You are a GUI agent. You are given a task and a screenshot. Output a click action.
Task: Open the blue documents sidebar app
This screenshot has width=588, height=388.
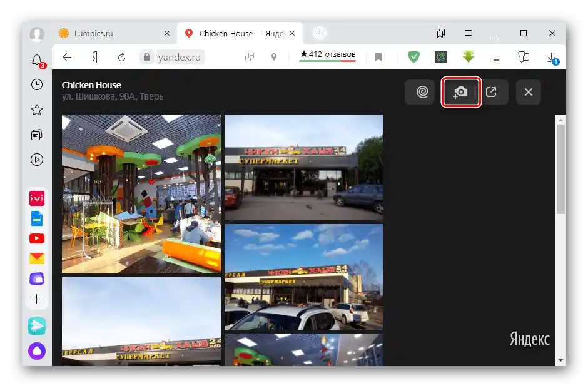[x=37, y=218]
